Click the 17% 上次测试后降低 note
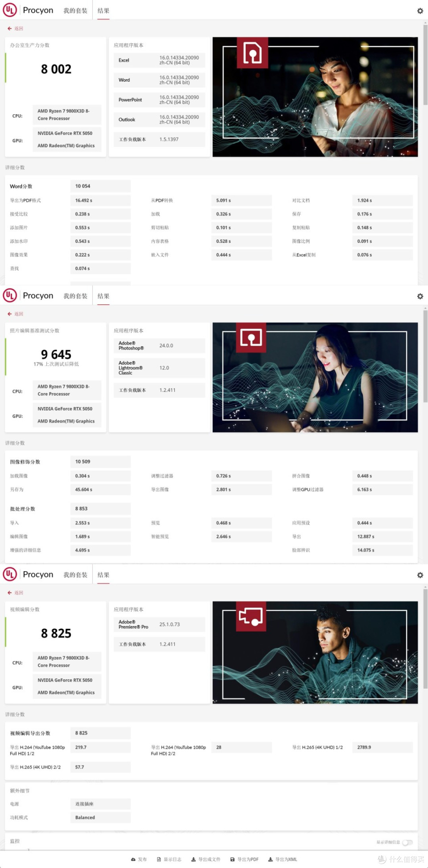Image resolution: width=428 pixels, height=868 pixels. coord(56,364)
